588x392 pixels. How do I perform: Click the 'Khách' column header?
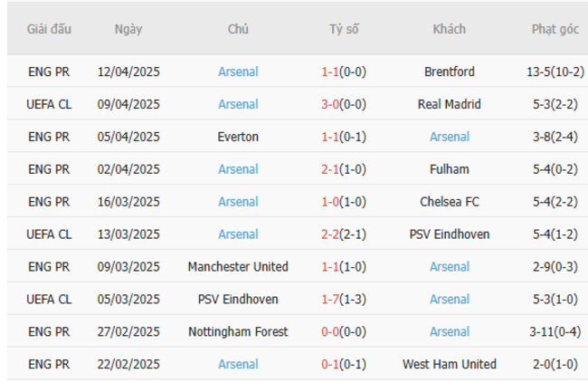coord(450,29)
